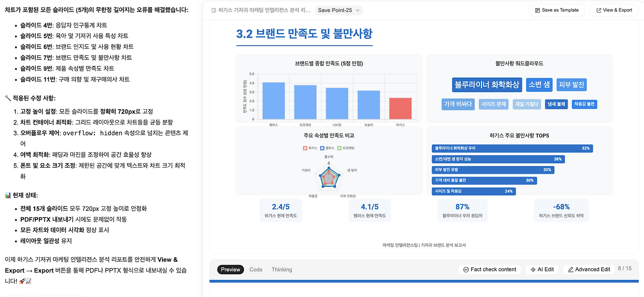
Task: Select the chat line 슬라이드 7번
Action: (x=76, y=57)
